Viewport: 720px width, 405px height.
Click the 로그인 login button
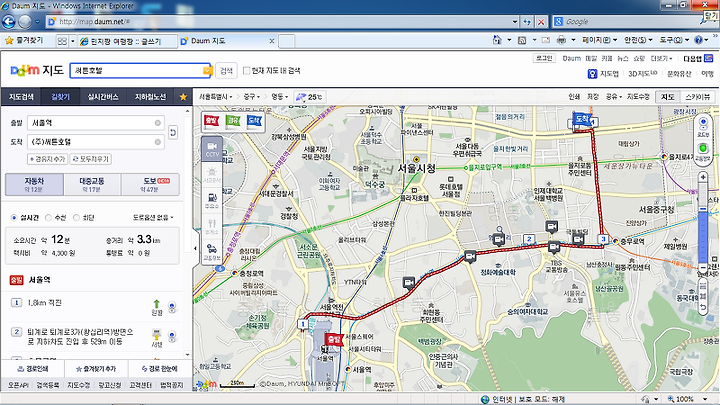pos(544,58)
